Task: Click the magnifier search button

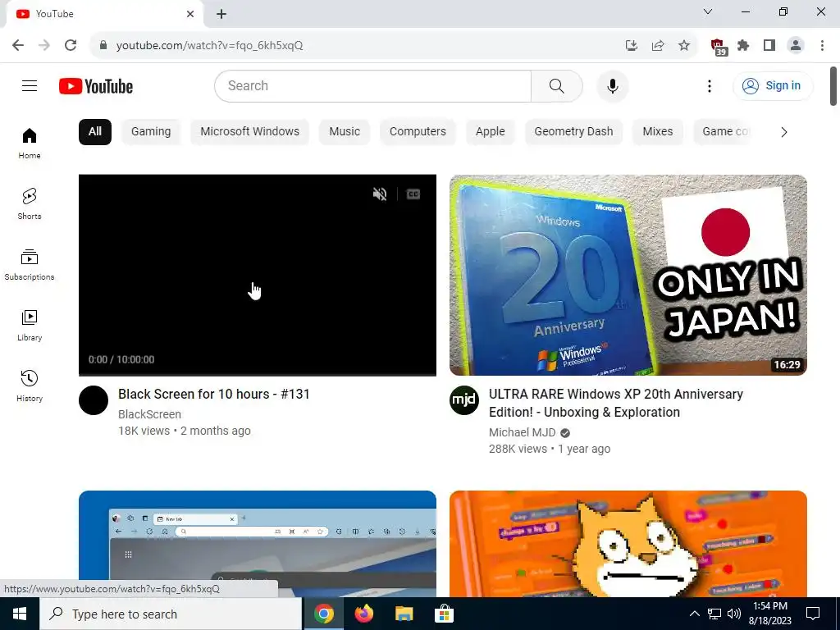Action: tap(557, 85)
